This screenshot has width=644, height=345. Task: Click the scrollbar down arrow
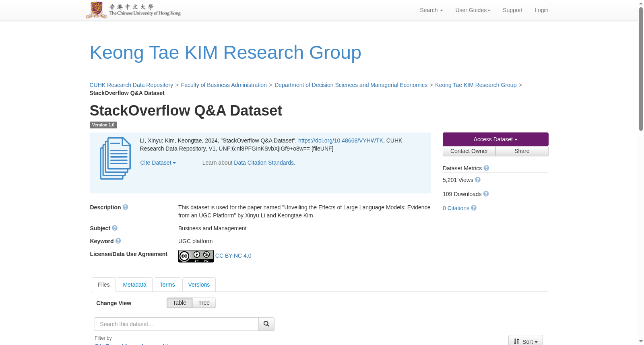(641, 341)
